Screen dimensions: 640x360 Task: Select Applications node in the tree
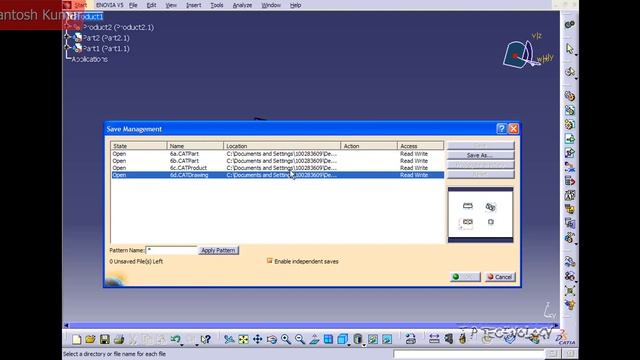(89, 59)
